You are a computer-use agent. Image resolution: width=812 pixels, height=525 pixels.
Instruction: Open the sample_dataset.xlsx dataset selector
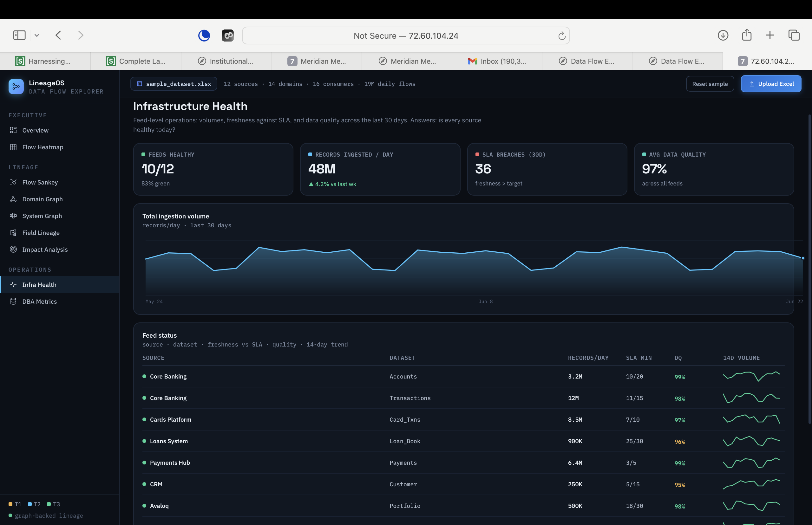click(174, 84)
